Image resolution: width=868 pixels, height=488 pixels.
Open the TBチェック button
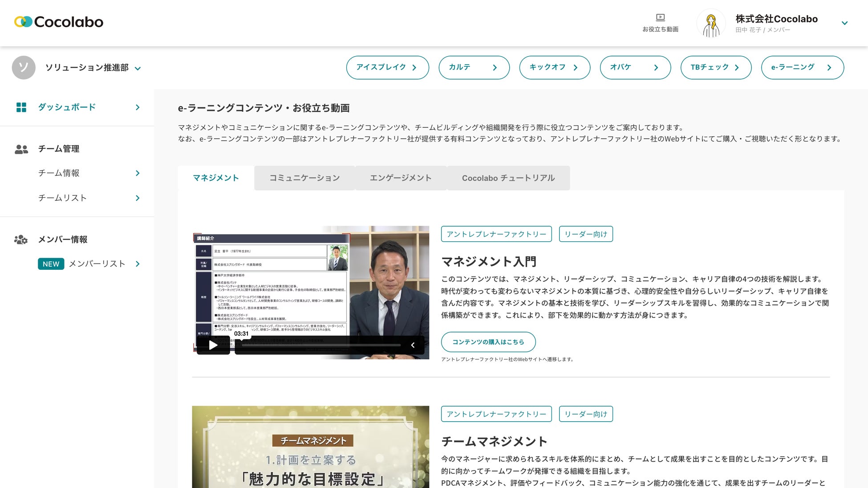click(x=716, y=67)
